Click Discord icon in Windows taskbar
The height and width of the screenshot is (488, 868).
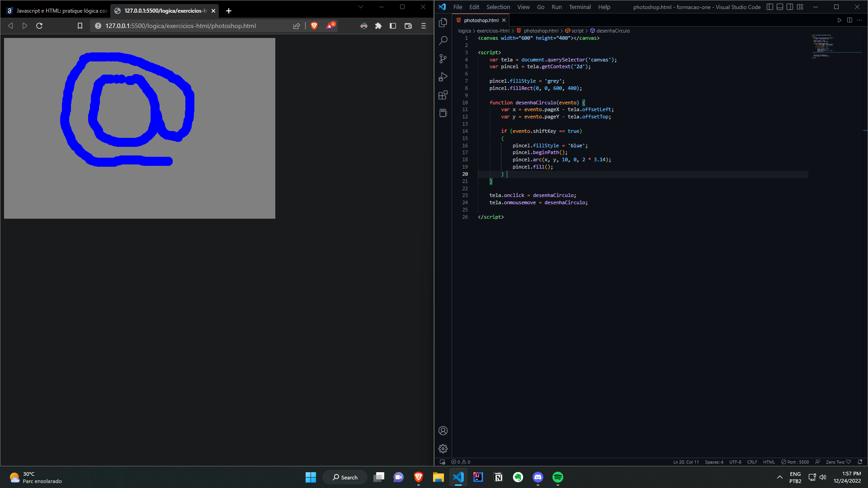tap(538, 477)
